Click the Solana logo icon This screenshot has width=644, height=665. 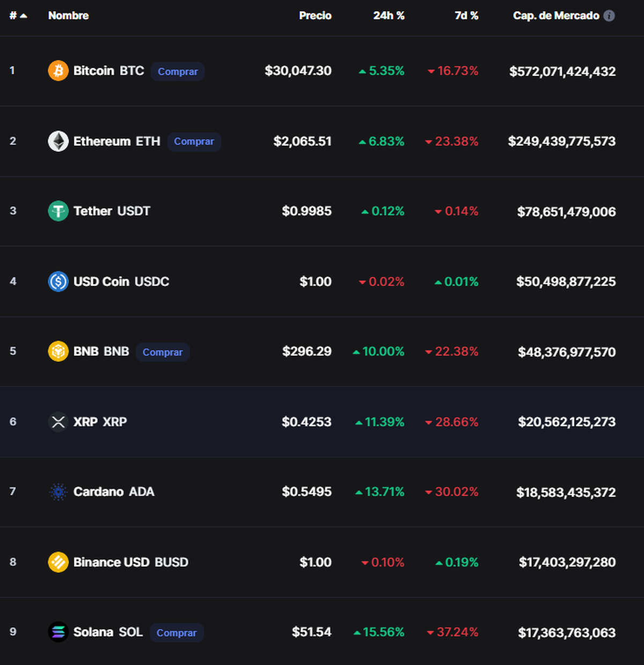pos(58,632)
